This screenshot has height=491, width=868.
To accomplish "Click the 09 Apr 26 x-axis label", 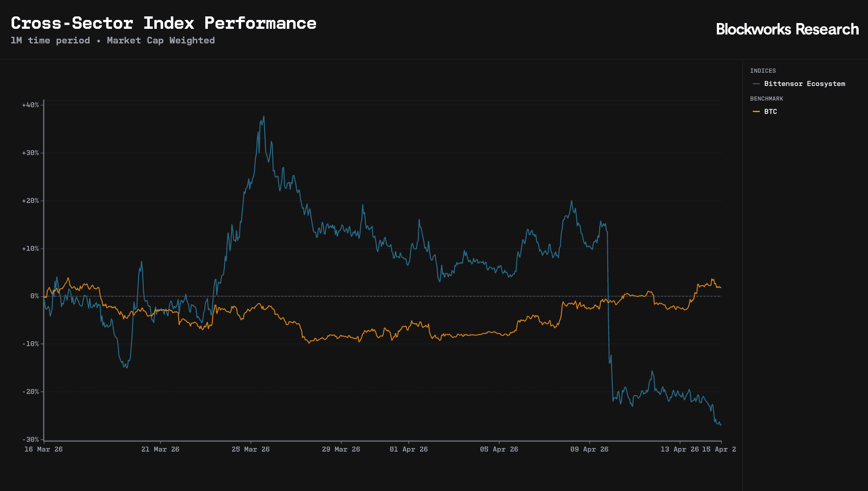I will 589,449.
